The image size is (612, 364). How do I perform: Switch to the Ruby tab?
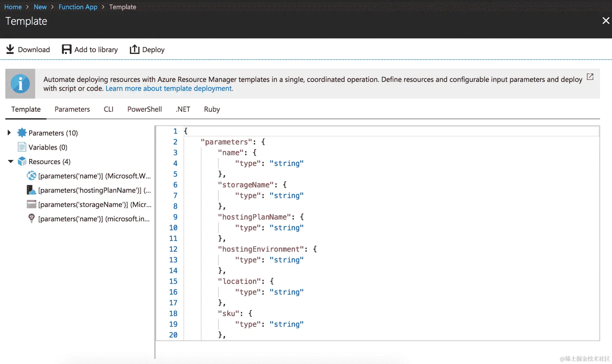[x=212, y=109]
